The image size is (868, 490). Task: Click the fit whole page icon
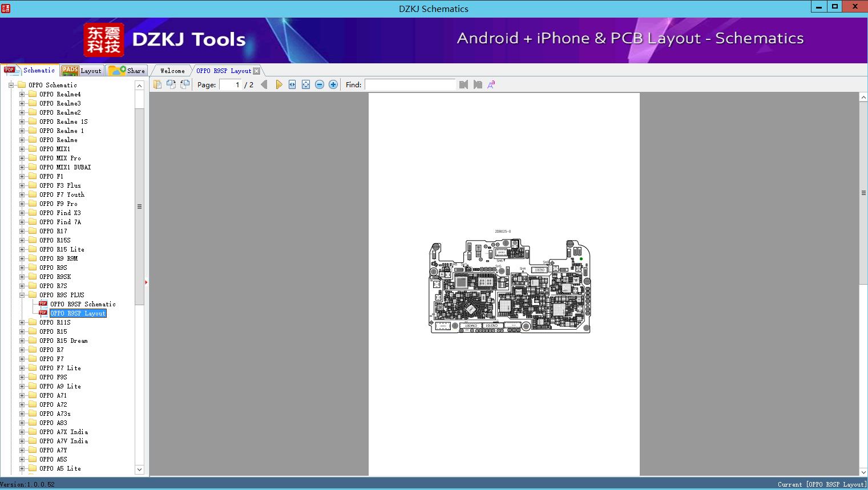(306, 84)
